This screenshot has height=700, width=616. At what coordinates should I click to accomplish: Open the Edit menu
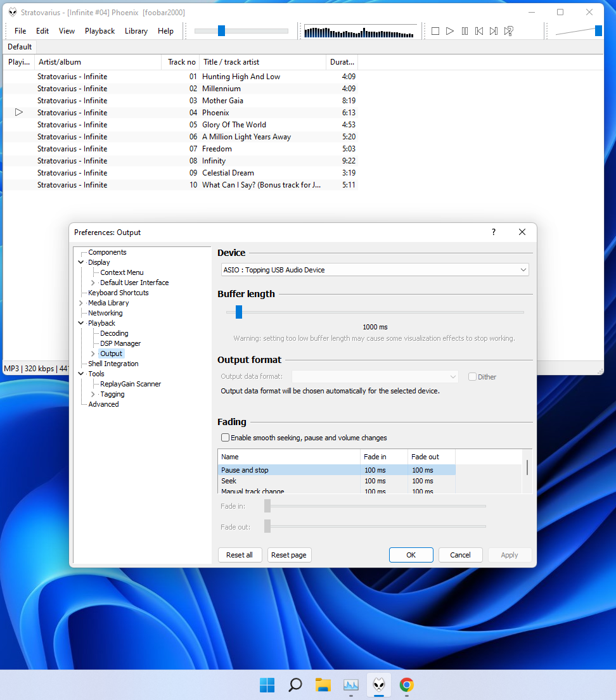(x=42, y=31)
